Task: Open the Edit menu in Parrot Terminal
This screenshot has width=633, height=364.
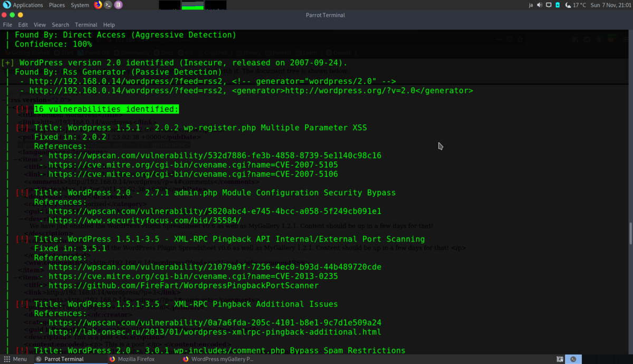Action: pos(23,25)
